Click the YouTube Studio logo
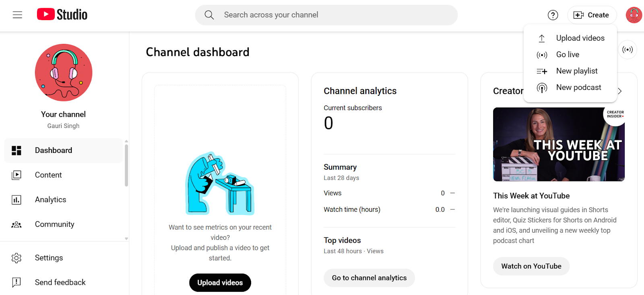Image resolution: width=644 pixels, height=295 pixels. [x=62, y=14]
